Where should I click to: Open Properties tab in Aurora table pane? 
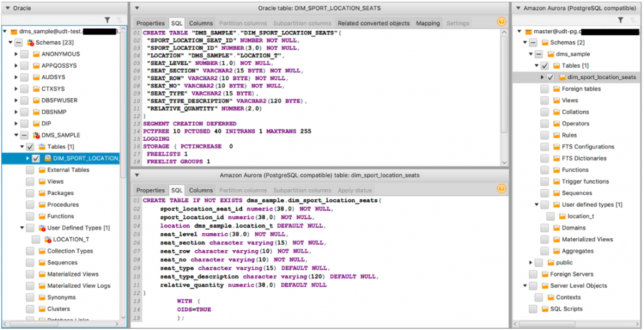coord(150,190)
